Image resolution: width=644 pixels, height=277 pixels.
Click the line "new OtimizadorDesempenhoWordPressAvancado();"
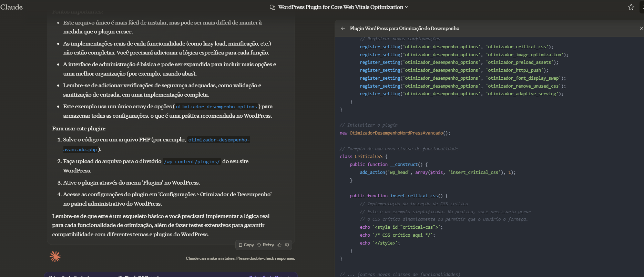pos(395,133)
